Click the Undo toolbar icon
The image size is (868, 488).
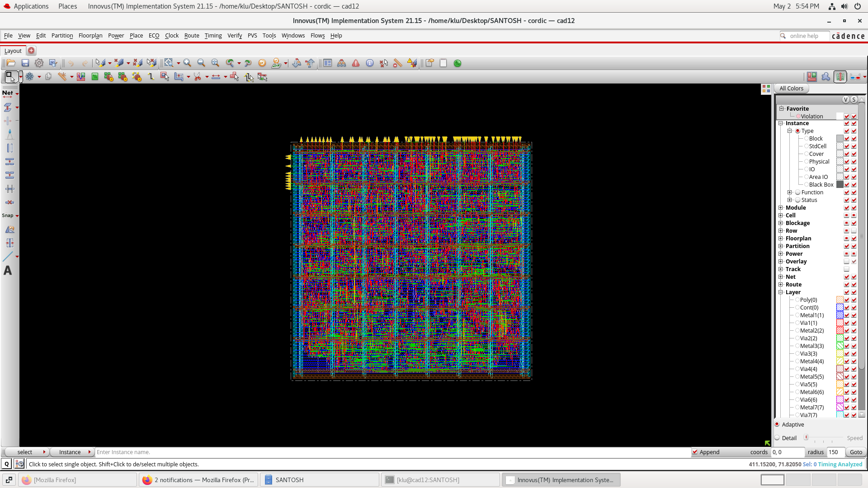71,63
